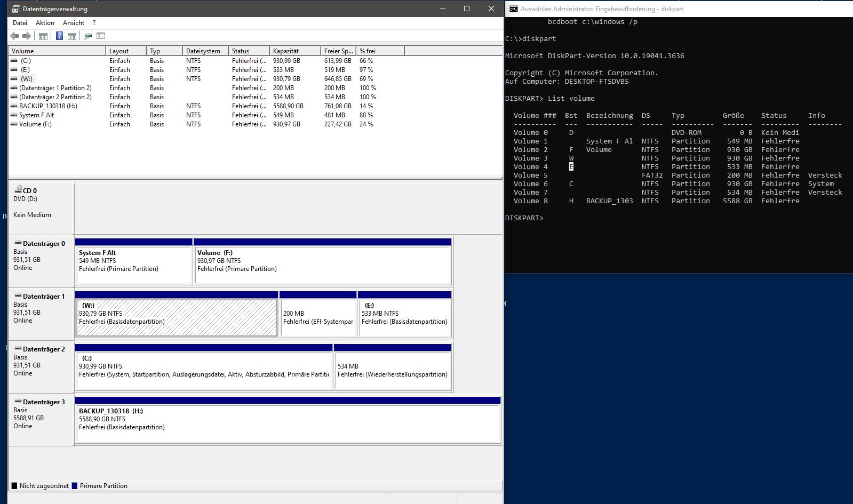Close the Datenträgerverwaltung window
Screen dimensions: 853x504
click(491, 9)
